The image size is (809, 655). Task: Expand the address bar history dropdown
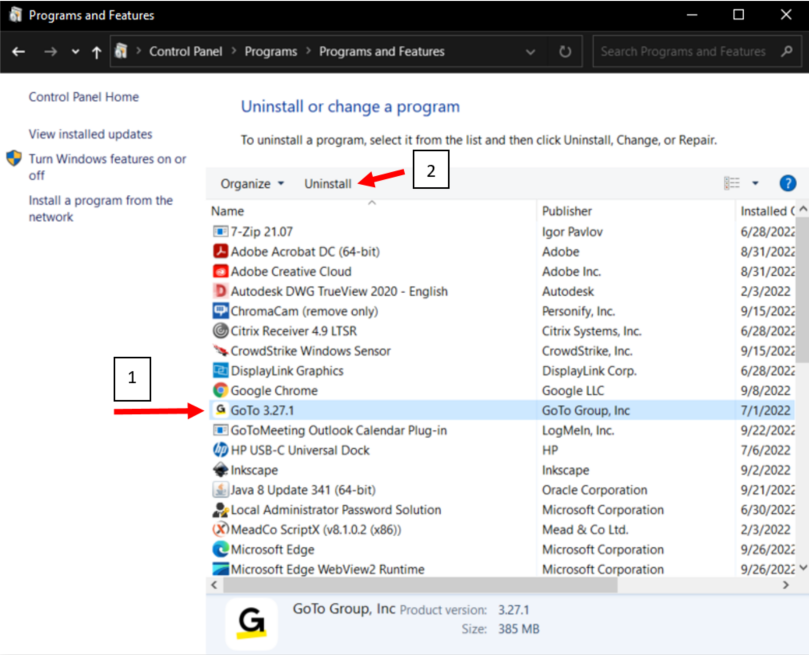(530, 52)
